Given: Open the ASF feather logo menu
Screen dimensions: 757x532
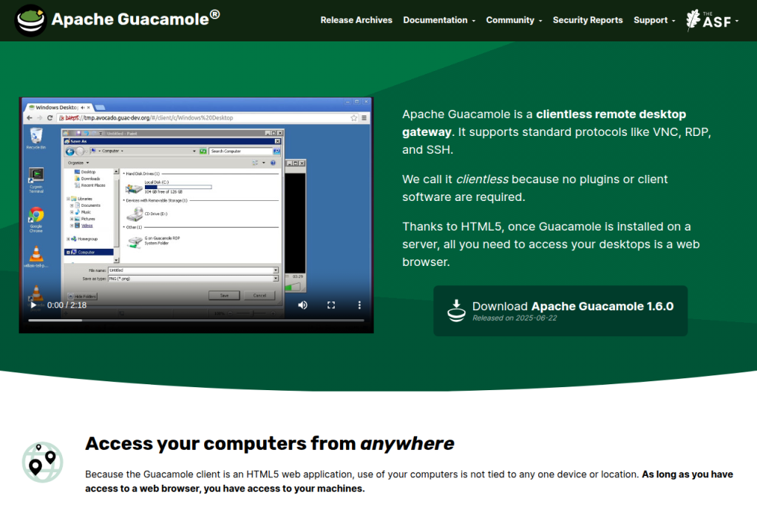Looking at the screenshot, I should point(712,20).
